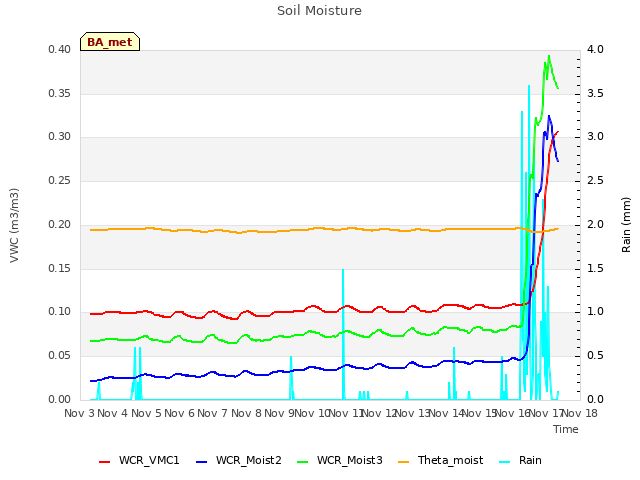640x480 pixels.
Task: Click the green WCR_Moist3 legend color marker
Action: (x=302, y=462)
